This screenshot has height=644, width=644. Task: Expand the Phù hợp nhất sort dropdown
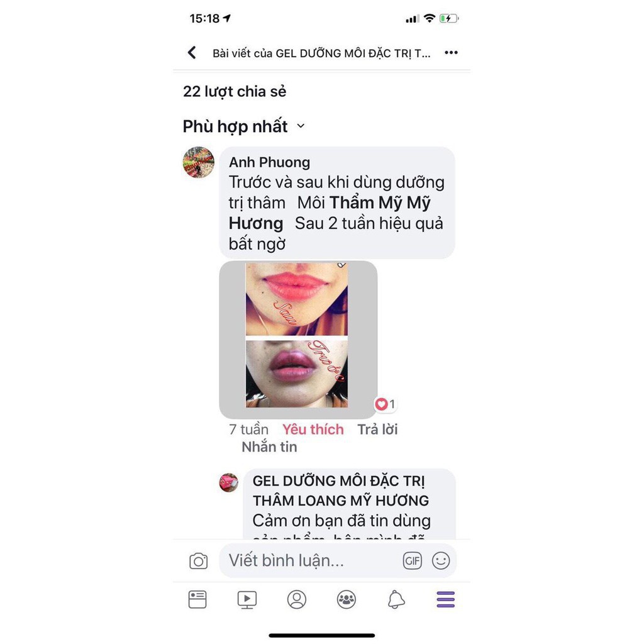244,126
